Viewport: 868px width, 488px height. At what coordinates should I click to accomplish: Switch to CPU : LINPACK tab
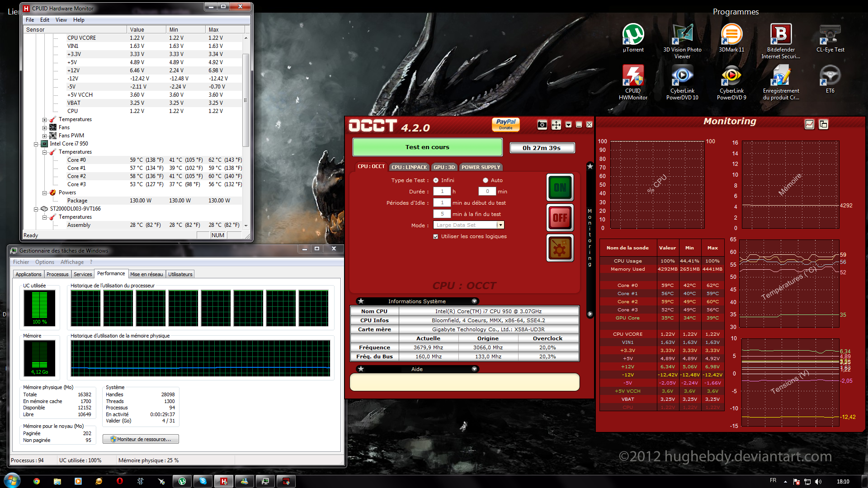409,167
